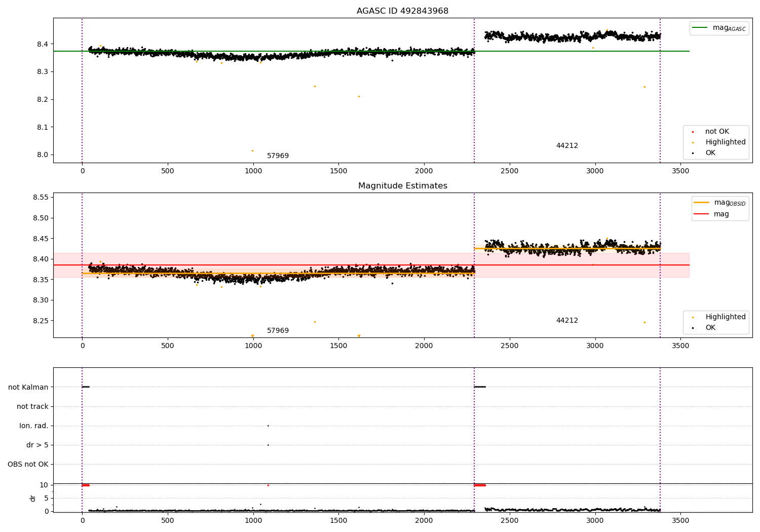
Task: Click the '8.30' tick of Magnitude Estimates
Action: coord(41,300)
